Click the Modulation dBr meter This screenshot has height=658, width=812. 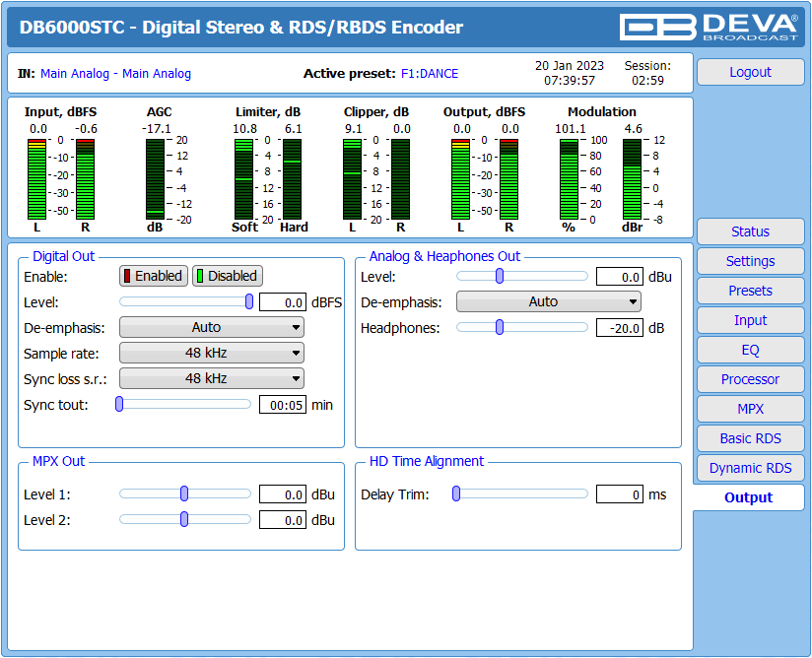point(632,179)
